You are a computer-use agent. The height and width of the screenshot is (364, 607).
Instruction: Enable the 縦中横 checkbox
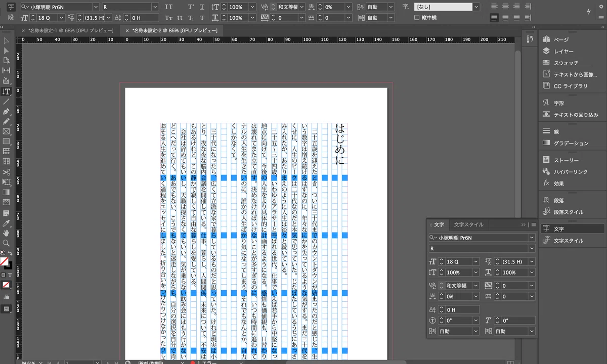coord(417,18)
